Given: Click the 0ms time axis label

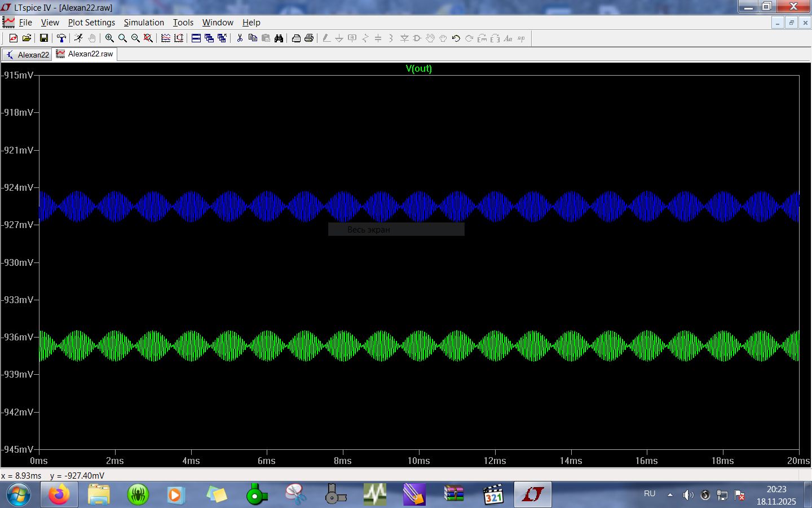Looking at the screenshot, I should pos(39,461).
